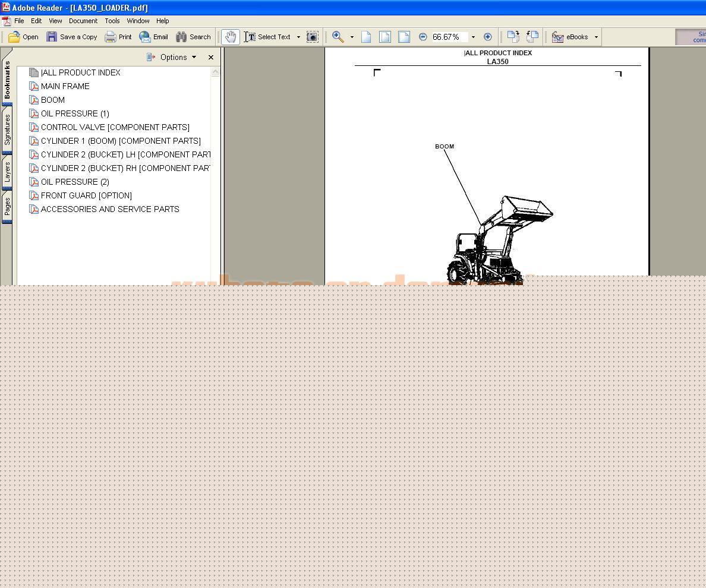Screen dimensions: 706x588
Task: Click the bookmarks panel scroll up arrow
Action: pos(215,72)
